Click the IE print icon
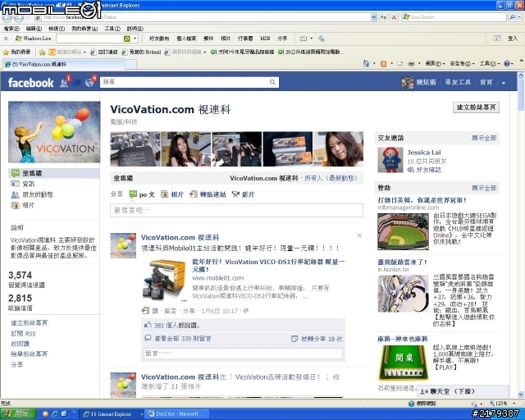Screen dimensions: 525x420 click(x=412, y=63)
